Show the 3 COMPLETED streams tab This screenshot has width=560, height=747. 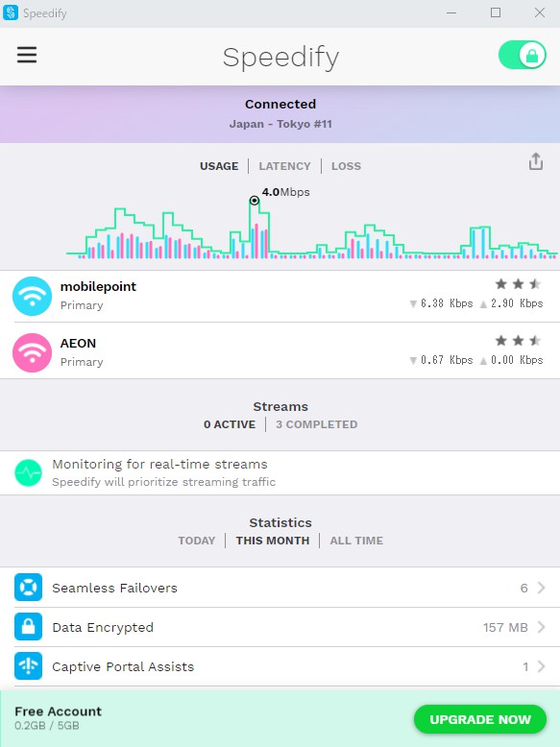pos(316,424)
